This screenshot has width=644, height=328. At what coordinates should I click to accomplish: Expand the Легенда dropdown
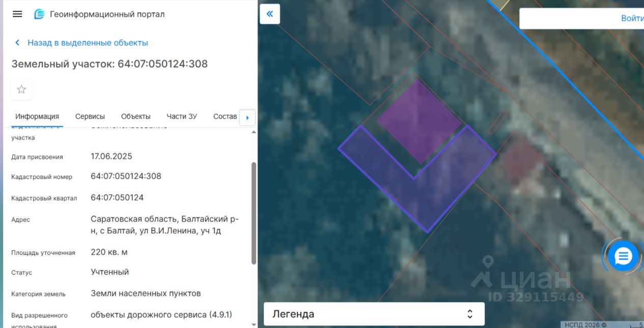click(374, 314)
